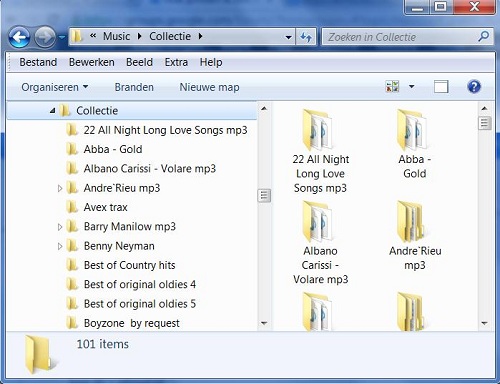Select Abba - Gold in the tree
The image size is (500, 384).
[113, 149]
